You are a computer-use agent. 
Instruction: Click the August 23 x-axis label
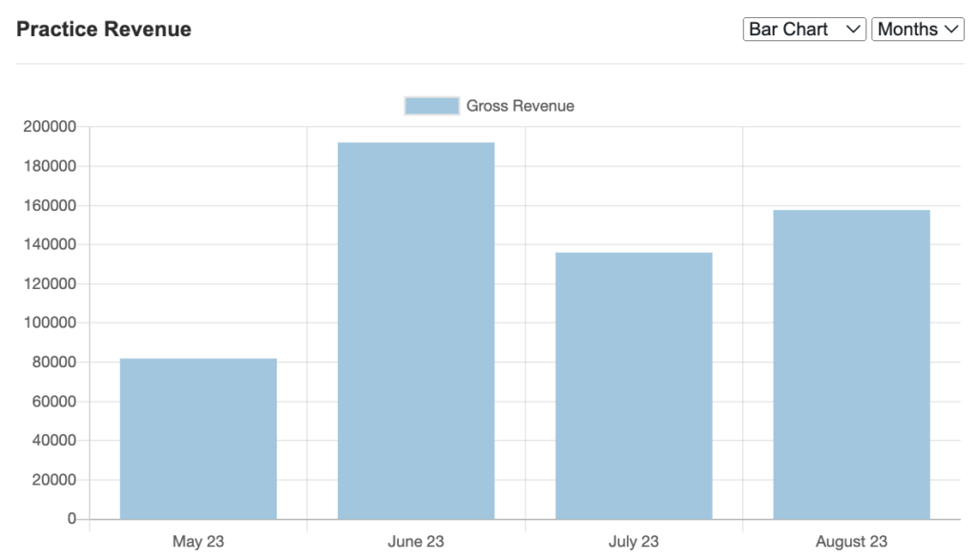pos(851,542)
